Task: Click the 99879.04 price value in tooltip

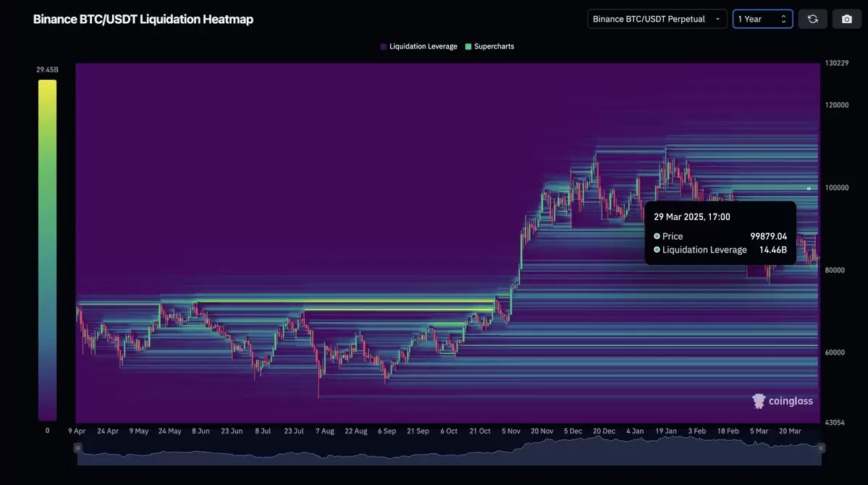Action: point(768,237)
